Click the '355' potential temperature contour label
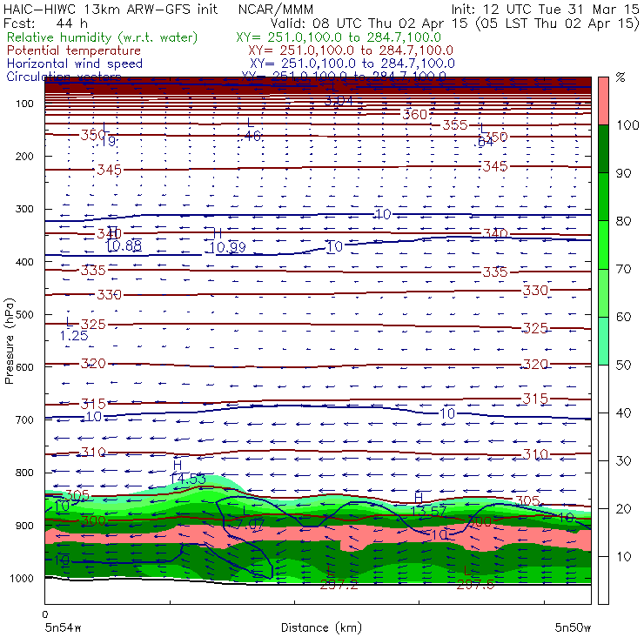 (455, 124)
